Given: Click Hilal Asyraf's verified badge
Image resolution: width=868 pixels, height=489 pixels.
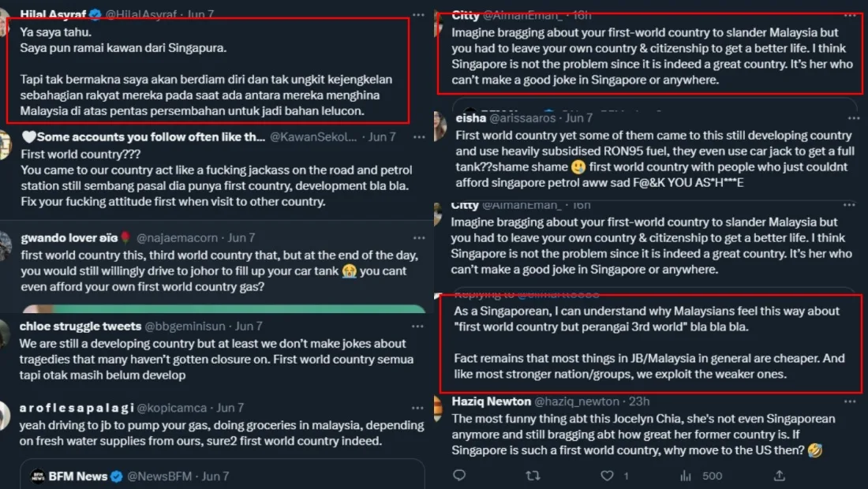Looking at the screenshot, I should click(x=94, y=14).
